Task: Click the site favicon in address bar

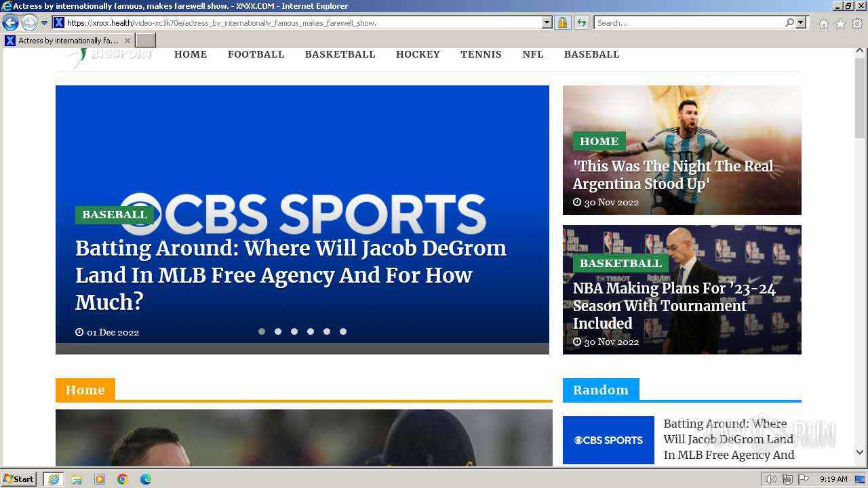Action: 59,22
